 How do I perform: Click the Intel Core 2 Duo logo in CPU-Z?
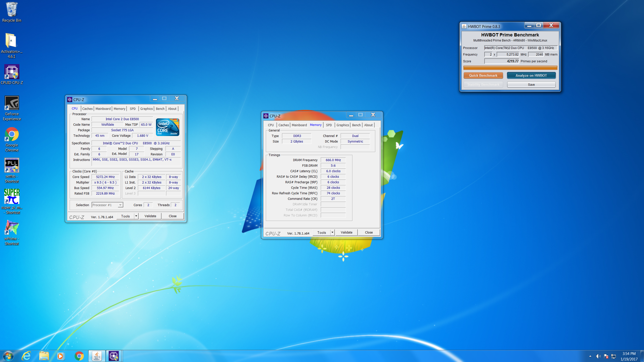[168, 127]
